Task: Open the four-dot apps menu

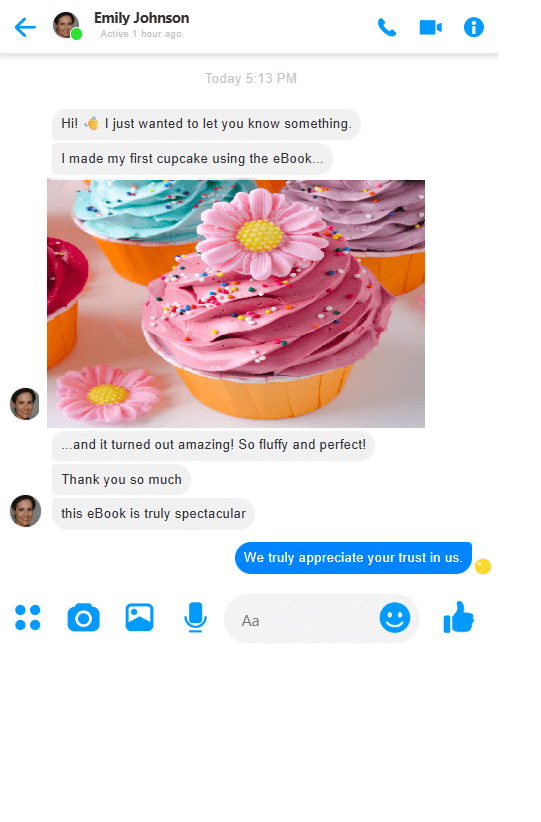Action: click(28, 617)
